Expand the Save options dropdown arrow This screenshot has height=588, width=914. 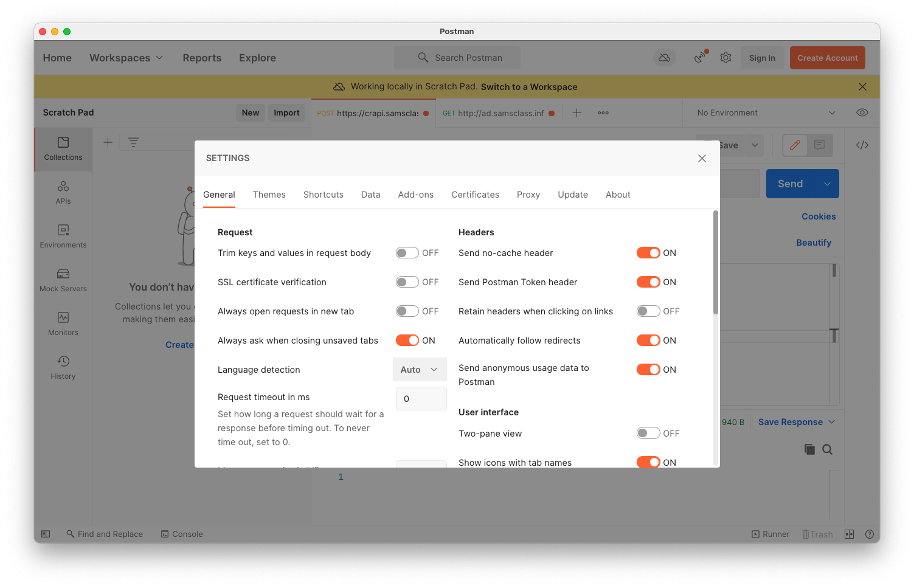click(755, 145)
